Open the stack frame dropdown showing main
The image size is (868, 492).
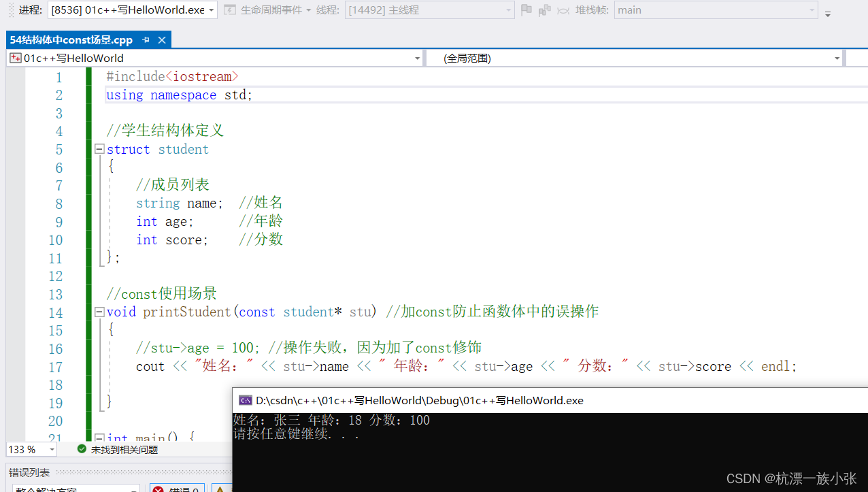click(716, 10)
